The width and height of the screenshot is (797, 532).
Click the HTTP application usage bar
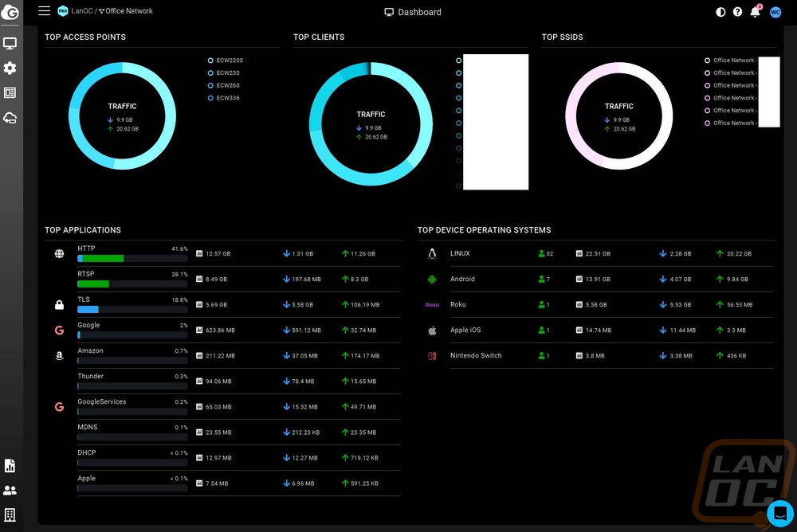[x=132, y=259]
